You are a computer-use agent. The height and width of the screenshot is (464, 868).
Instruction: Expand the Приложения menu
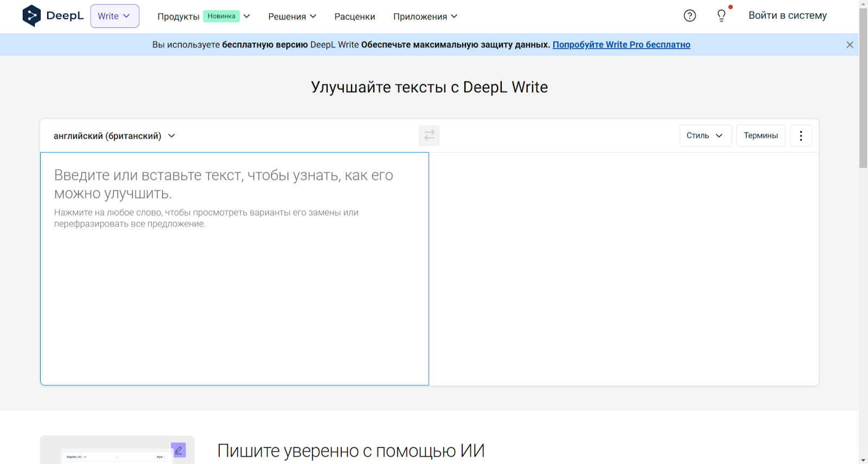pyautogui.click(x=425, y=16)
